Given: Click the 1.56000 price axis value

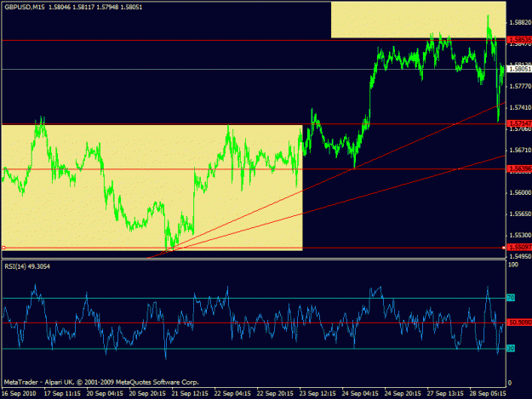Looking at the screenshot, I should click(x=520, y=192).
